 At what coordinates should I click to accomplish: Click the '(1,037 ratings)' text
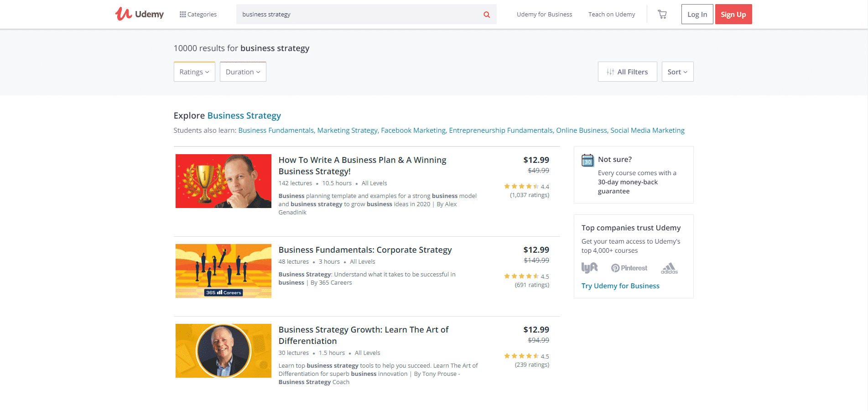530,195
